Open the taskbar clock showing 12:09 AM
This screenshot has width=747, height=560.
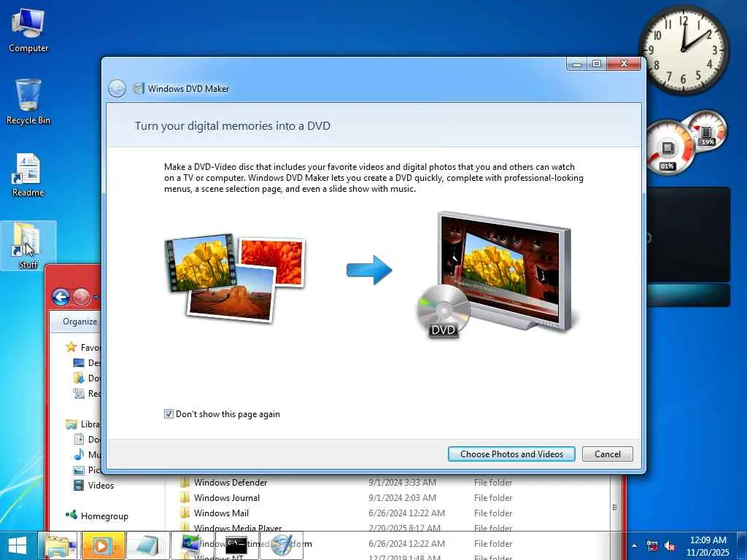(x=708, y=545)
